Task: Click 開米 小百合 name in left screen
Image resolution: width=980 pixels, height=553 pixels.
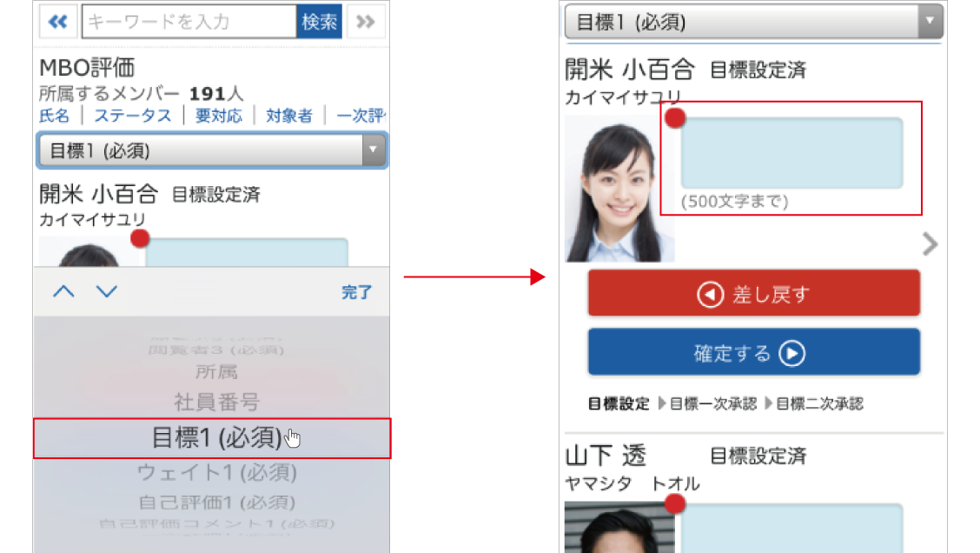Action: tap(99, 194)
